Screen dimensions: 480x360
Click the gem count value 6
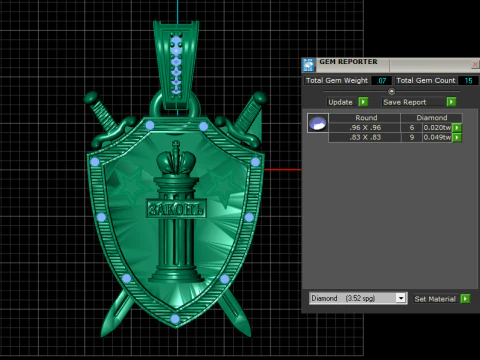(412, 128)
